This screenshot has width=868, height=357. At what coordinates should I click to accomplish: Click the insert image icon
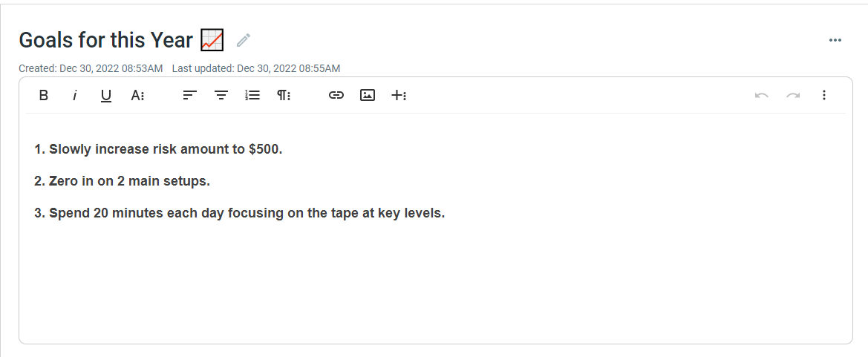(x=368, y=95)
